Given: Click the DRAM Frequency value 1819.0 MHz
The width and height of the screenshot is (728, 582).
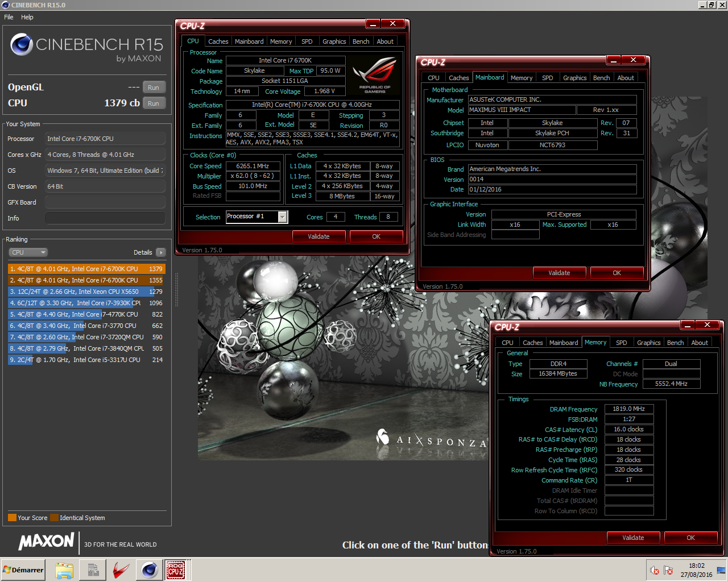Looking at the screenshot, I should click(628, 409).
